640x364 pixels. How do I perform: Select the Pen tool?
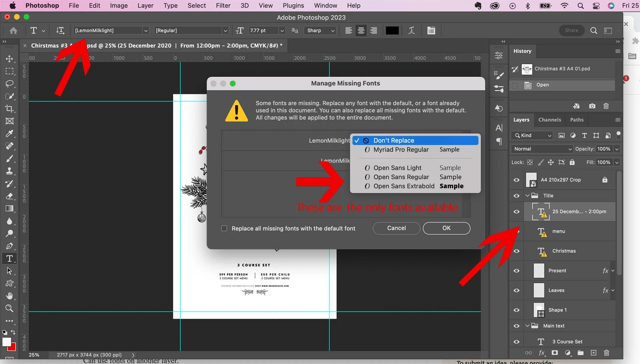(x=10, y=246)
